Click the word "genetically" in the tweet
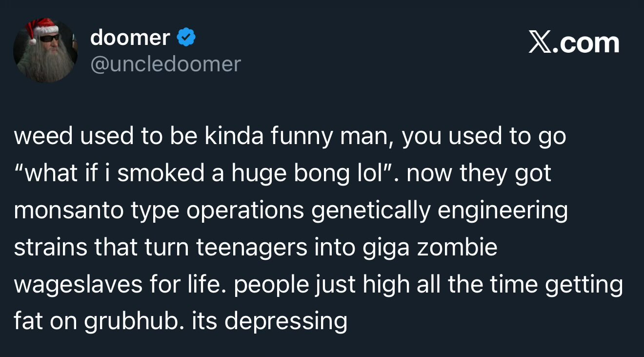 coord(371,211)
